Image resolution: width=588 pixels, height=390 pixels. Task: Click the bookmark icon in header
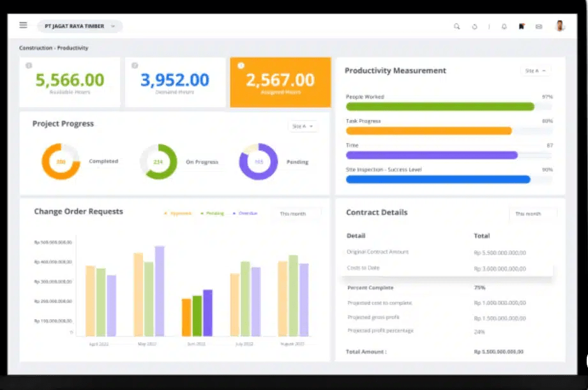[522, 27]
